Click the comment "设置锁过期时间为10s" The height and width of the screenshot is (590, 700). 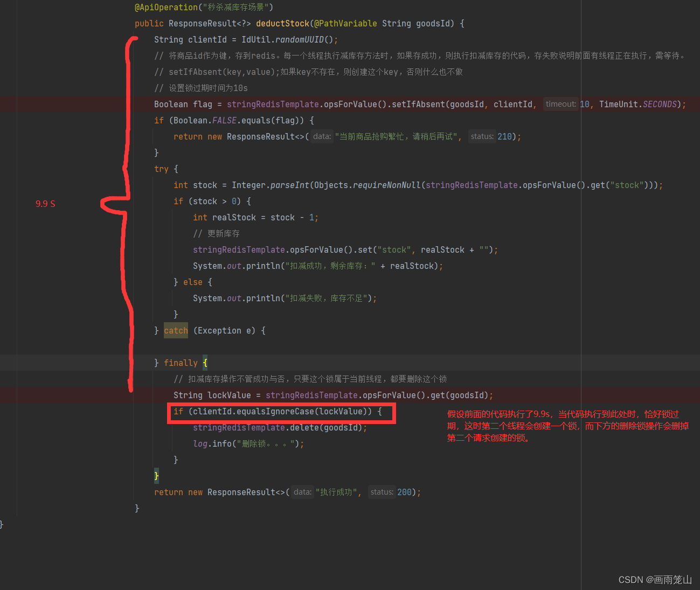pyautogui.click(x=201, y=88)
